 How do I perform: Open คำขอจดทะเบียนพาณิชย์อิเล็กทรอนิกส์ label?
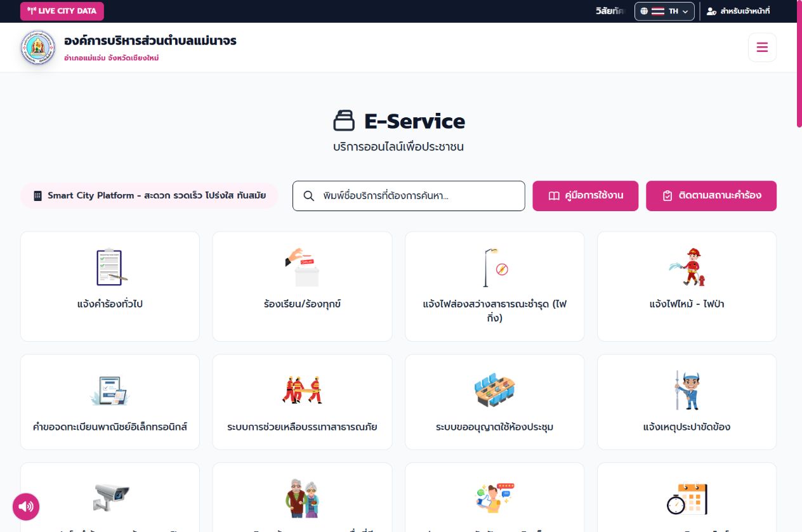(x=110, y=427)
